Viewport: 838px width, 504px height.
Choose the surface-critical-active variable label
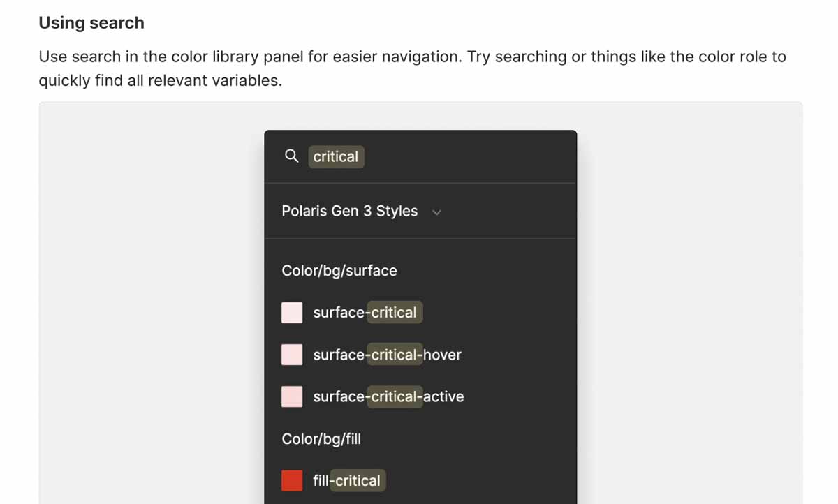pos(388,396)
